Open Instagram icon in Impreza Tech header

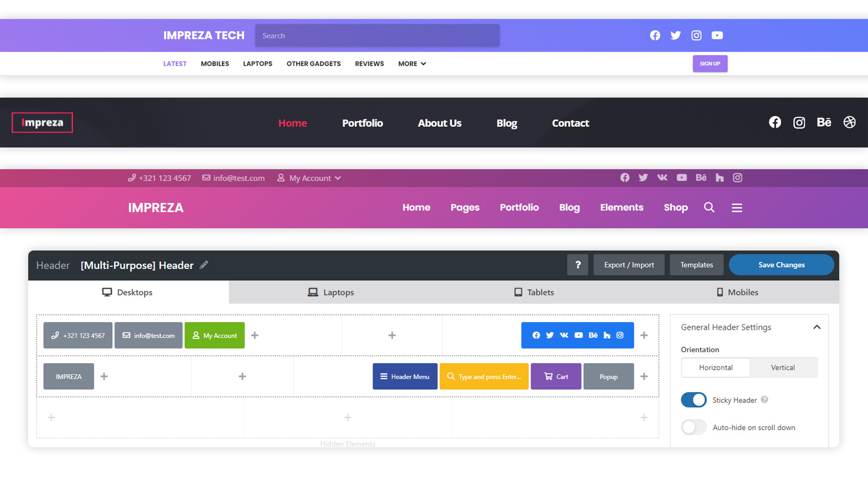pos(697,35)
